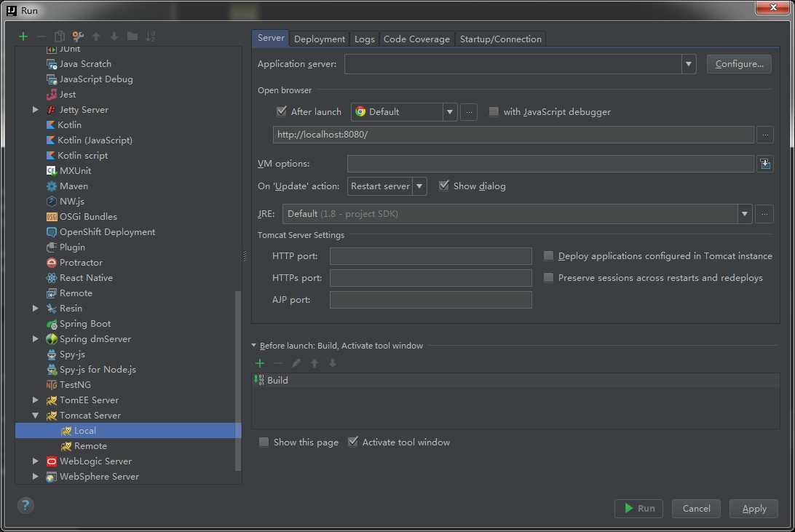Open On 'Update' action Restart server dropdown
The image size is (795, 532).
[419, 186]
